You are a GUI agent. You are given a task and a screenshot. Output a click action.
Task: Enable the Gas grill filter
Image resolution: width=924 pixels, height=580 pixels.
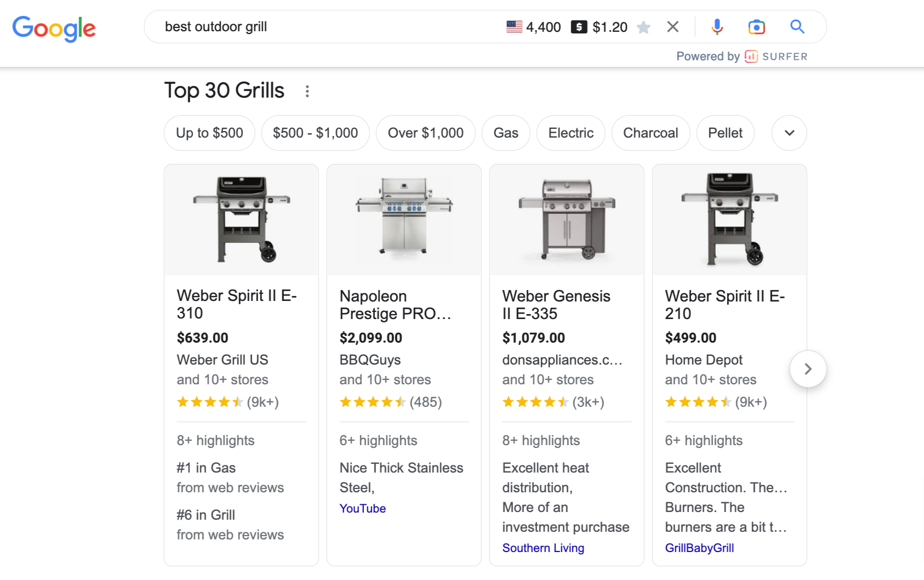[x=505, y=133]
